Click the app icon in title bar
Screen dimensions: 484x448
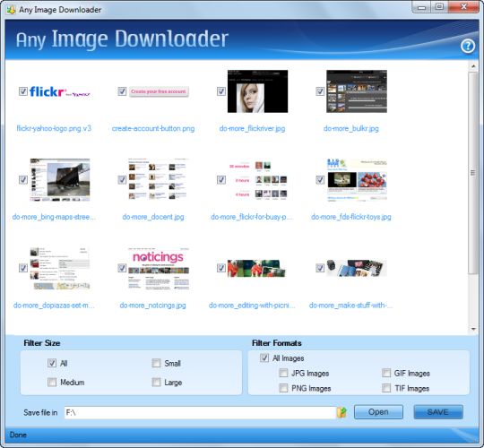pyautogui.click(x=11, y=10)
